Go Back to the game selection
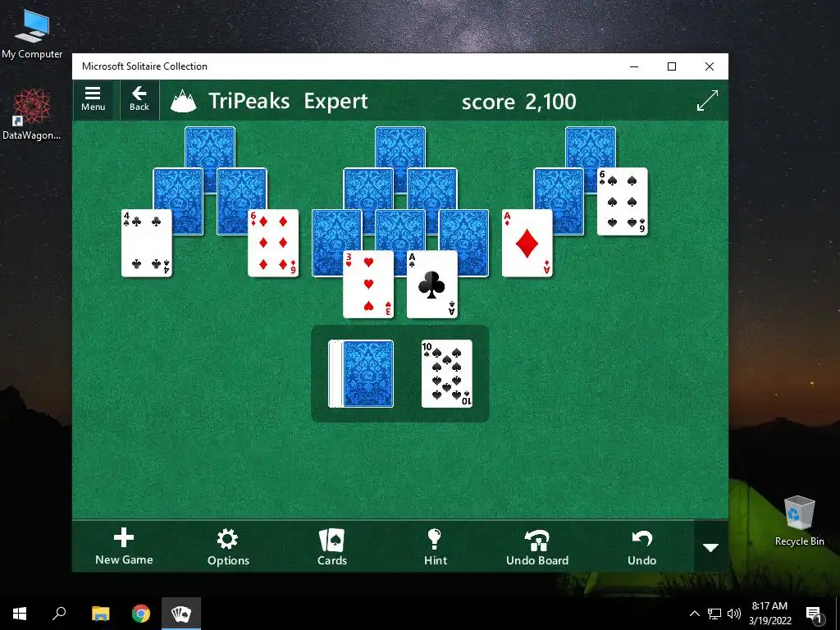The height and width of the screenshot is (630, 840). point(139,99)
